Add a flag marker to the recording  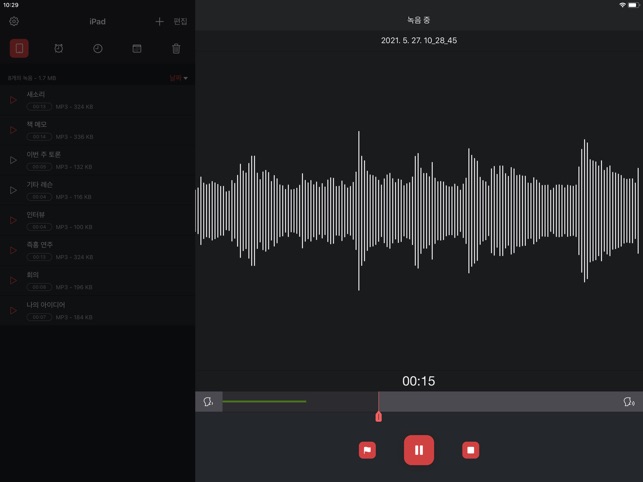pos(367,450)
